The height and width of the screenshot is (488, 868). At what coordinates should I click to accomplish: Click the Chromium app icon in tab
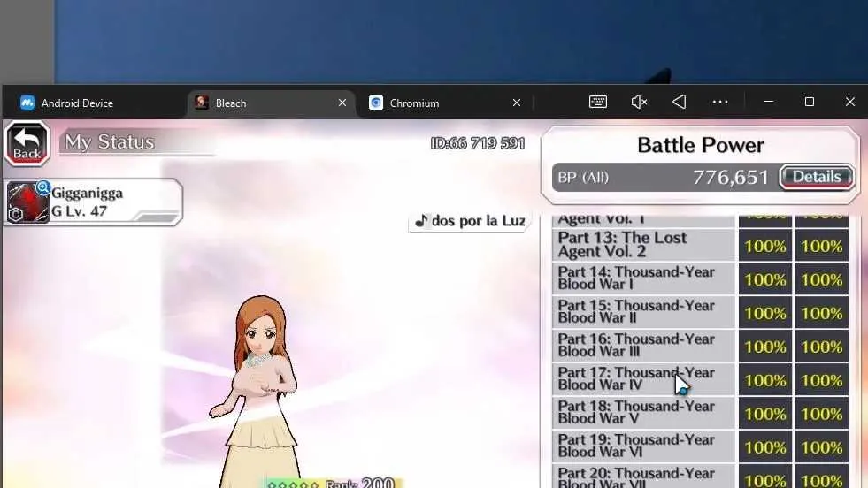click(376, 103)
